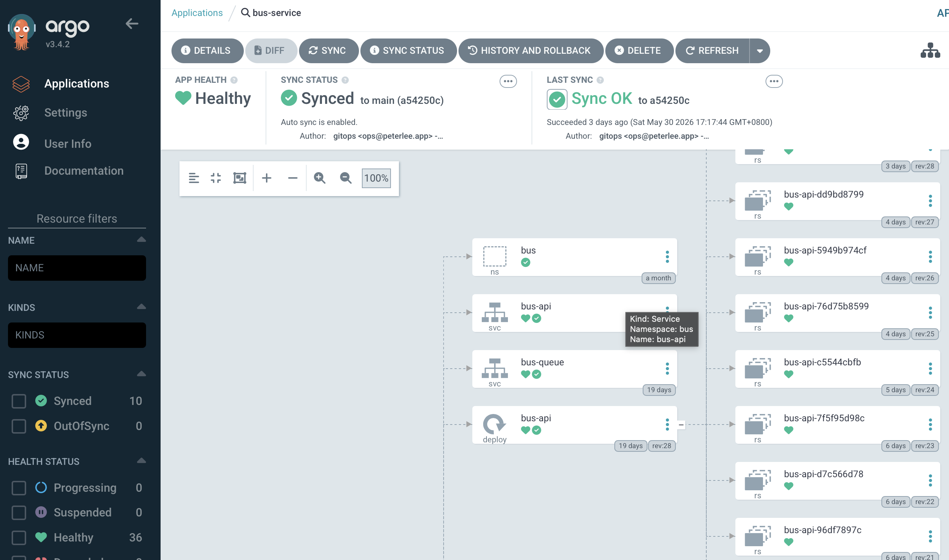
Task: Click the 'a month' age tag on bus namespace
Action: pos(658,278)
